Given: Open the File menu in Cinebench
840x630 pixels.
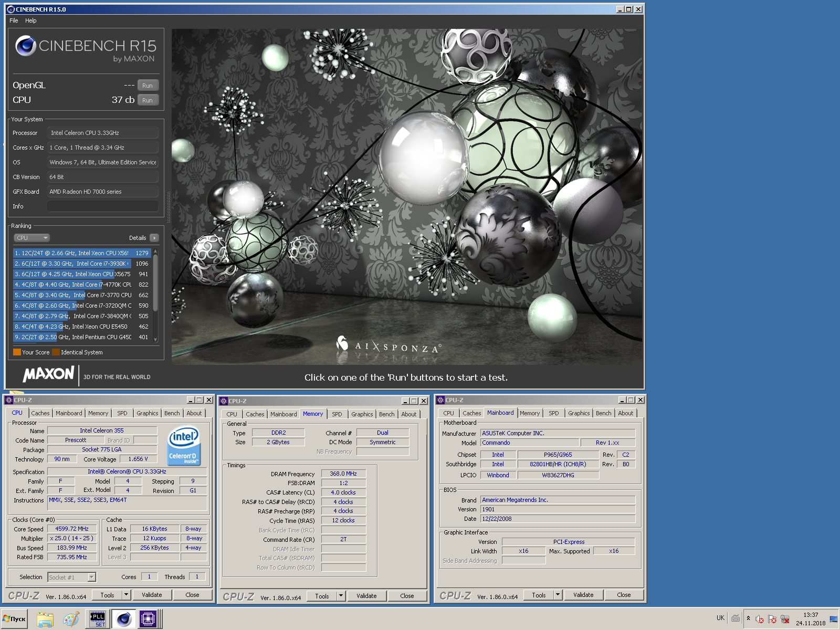Looking at the screenshot, I should (14, 20).
